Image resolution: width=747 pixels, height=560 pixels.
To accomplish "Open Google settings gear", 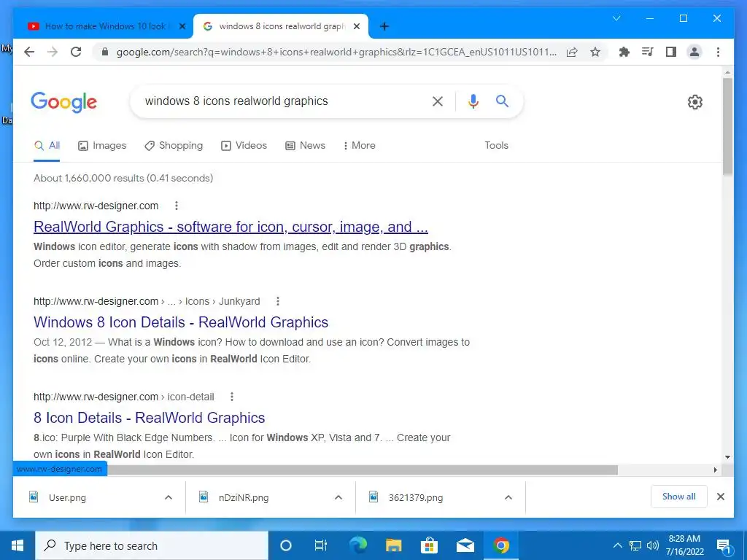I will click(694, 102).
